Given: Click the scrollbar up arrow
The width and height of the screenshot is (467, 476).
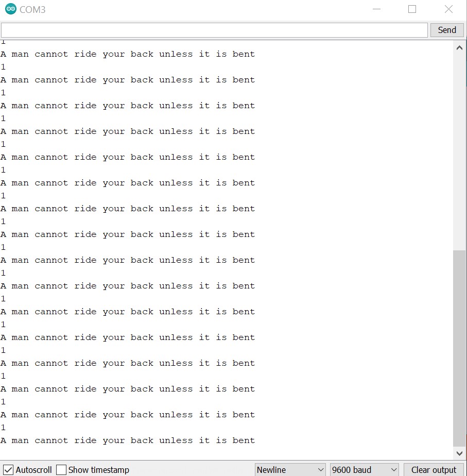Looking at the screenshot, I should [459, 48].
